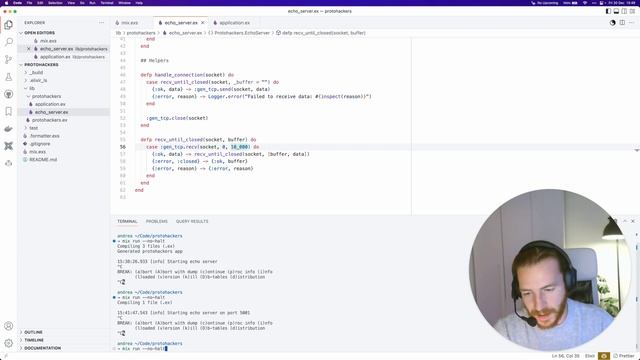Click the lib breadcrumb segment
The height and width of the screenshot is (360, 640).
[118, 33]
